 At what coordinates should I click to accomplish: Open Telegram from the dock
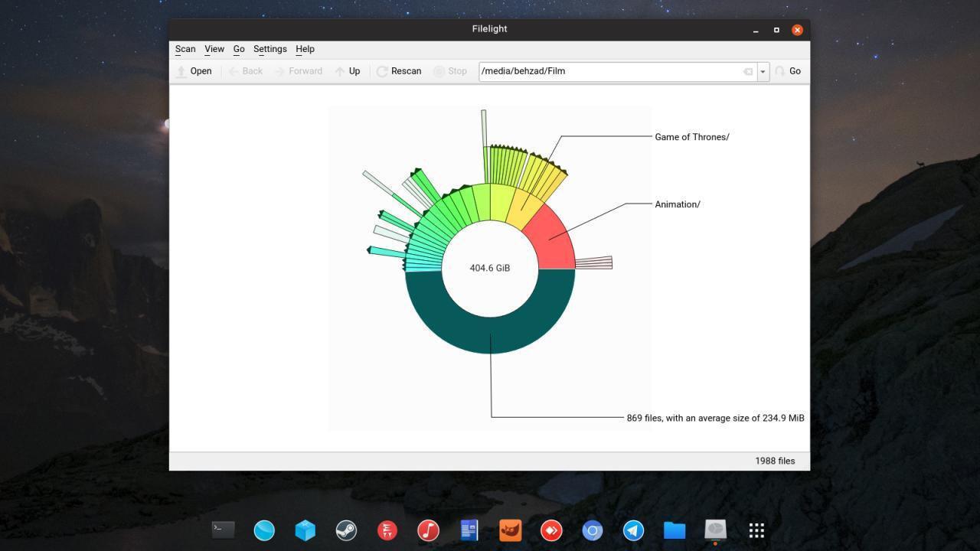(x=633, y=530)
